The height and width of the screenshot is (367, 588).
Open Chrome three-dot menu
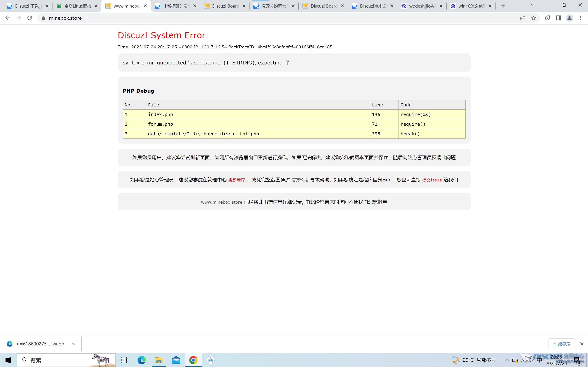pos(580,18)
